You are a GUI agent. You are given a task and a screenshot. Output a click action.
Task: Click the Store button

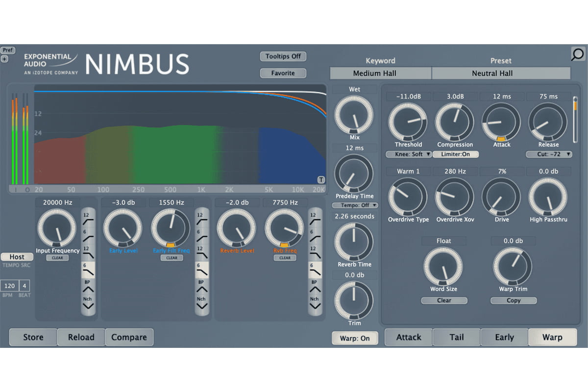(x=33, y=337)
